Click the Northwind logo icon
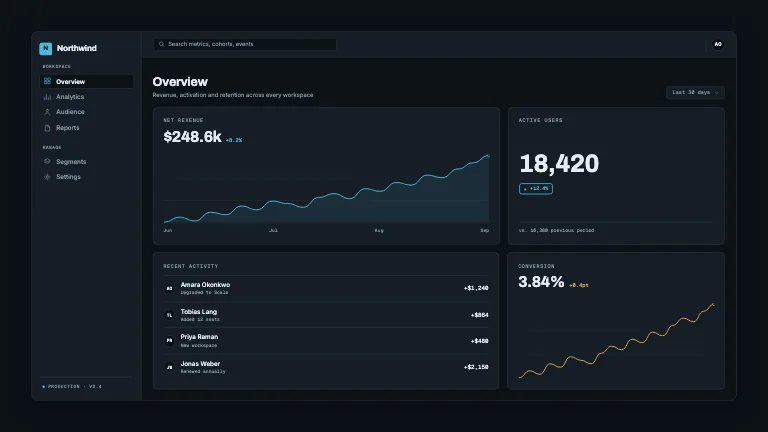Screen dimensions: 768x432 coord(46,48)
